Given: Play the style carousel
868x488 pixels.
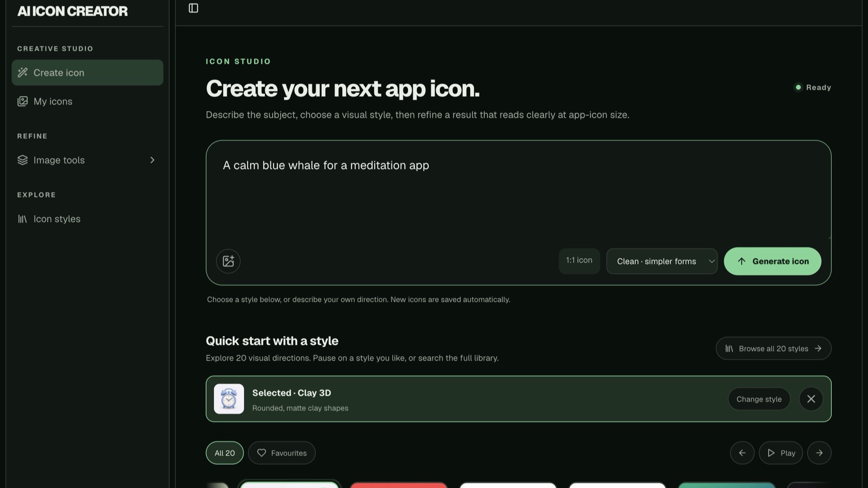Looking at the screenshot, I should click(781, 453).
